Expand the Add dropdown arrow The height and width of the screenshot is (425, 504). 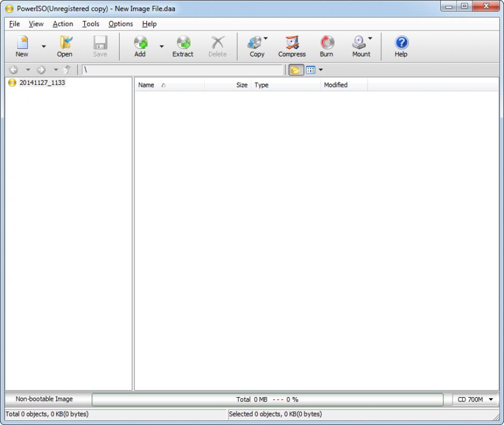click(162, 46)
